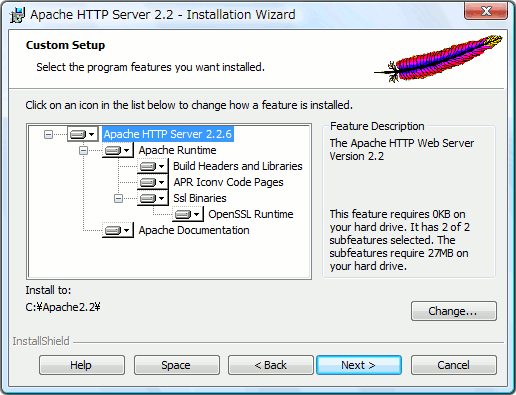Click the installer icon in the title bar
Image resolution: width=516 pixels, height=395 pixels.
pyautogui.click(x=17, y=15)
